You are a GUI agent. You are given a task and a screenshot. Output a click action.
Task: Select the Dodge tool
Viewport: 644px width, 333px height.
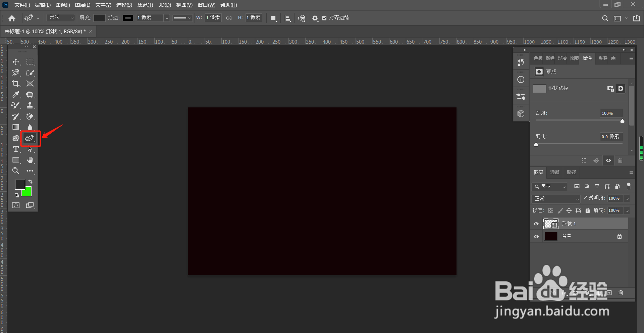point(16,138)
